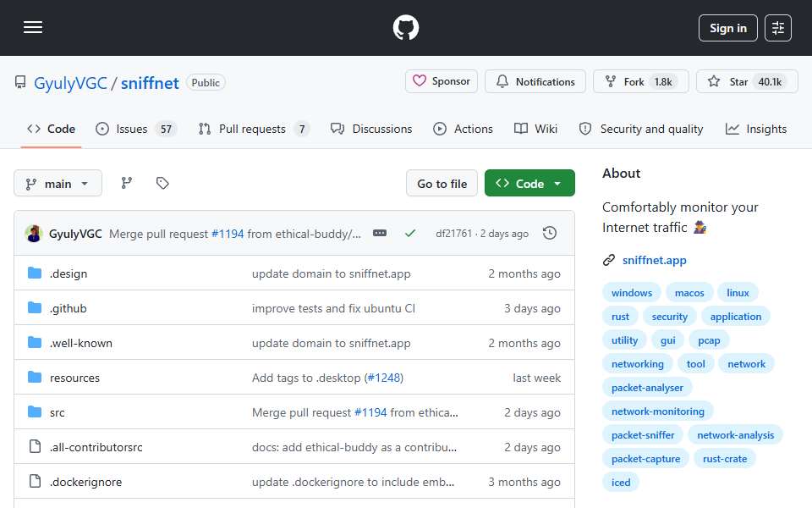This screenshot has height=508, width=812.
Task: Select the packet-sniffer topic tag
Action: tap(643, 435)
